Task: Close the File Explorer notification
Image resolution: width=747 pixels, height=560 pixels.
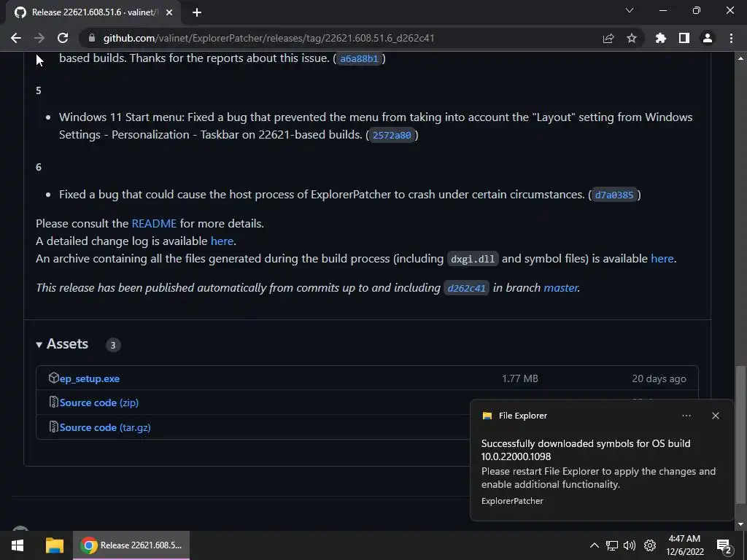Action: [715, 416]
